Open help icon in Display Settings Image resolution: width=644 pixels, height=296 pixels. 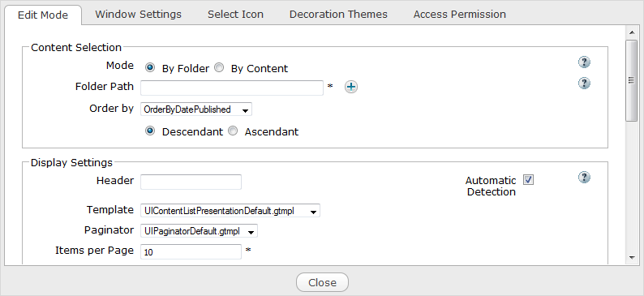pos(584,178)
